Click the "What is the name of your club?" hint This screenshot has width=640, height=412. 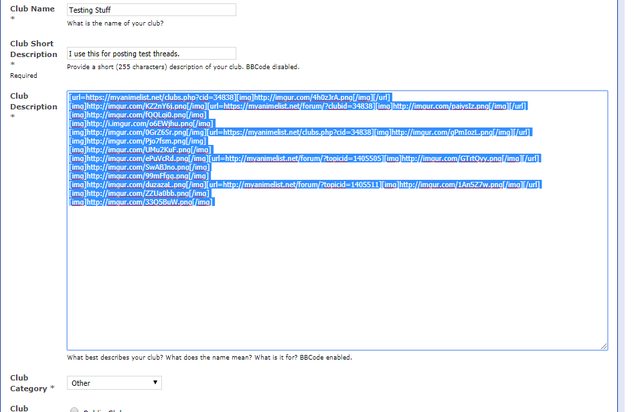116,22
